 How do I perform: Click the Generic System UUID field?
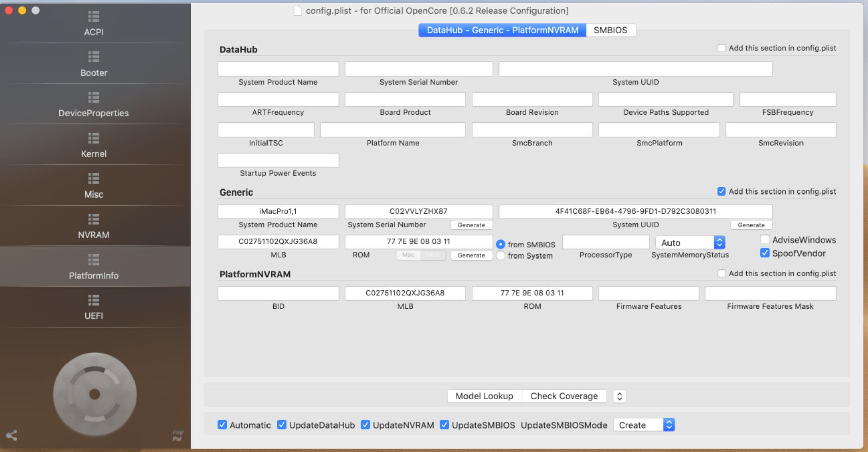(x=636, y=212)
